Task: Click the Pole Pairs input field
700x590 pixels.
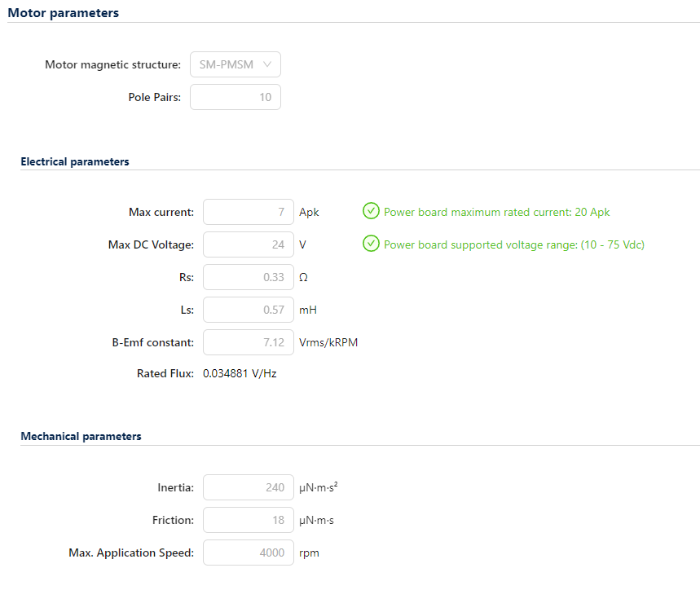Action: [x=236, y=97]
